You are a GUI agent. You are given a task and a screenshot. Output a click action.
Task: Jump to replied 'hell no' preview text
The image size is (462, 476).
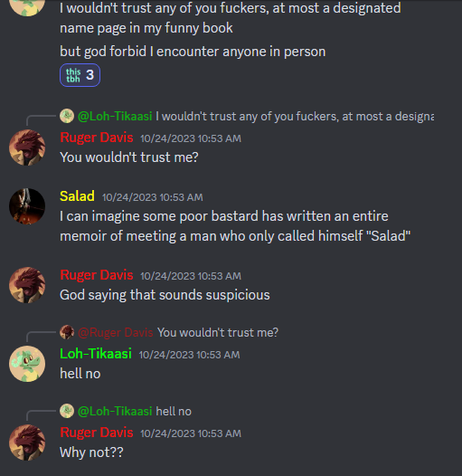point(174,412)
